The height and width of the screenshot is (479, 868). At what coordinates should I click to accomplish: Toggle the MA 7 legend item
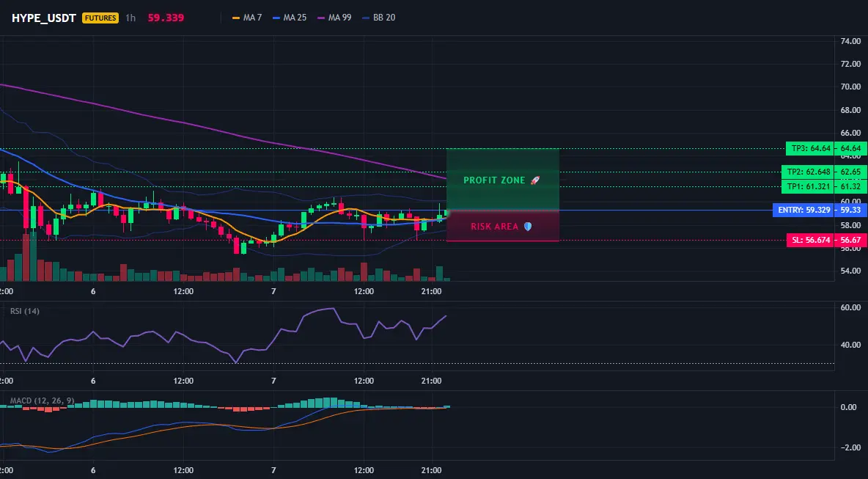click(x=247, y=18)
